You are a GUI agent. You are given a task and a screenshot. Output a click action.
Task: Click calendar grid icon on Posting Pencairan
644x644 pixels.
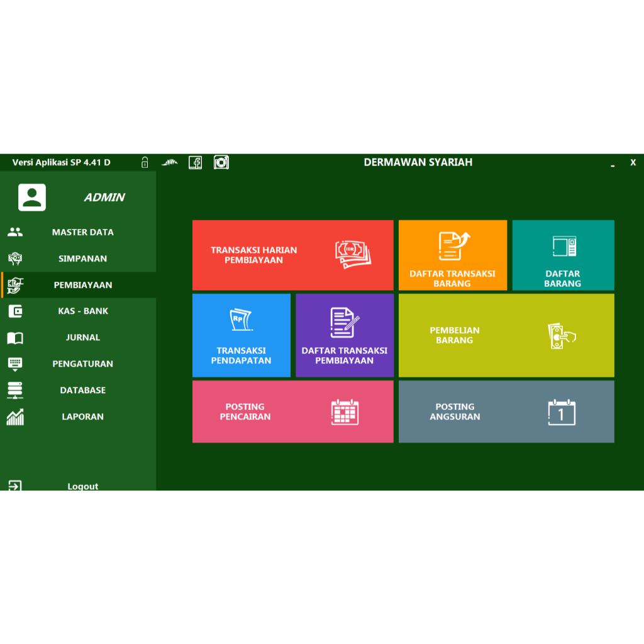click(345, 412)
